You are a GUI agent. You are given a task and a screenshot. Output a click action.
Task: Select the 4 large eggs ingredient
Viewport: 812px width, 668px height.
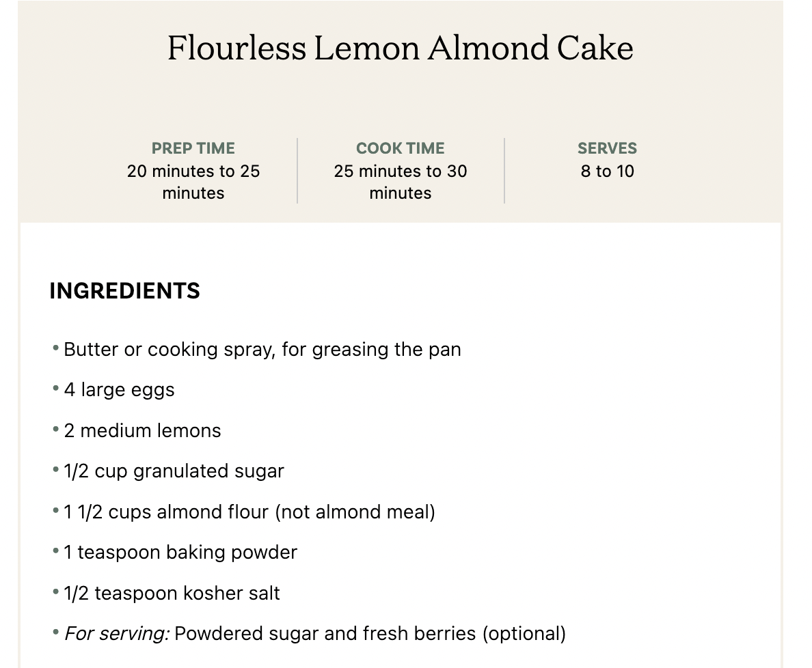(119, 390)
